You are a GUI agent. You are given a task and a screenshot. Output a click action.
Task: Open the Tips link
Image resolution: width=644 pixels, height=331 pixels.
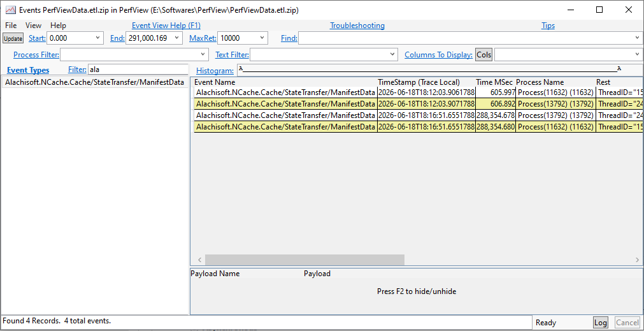click(x=548, y=26)
